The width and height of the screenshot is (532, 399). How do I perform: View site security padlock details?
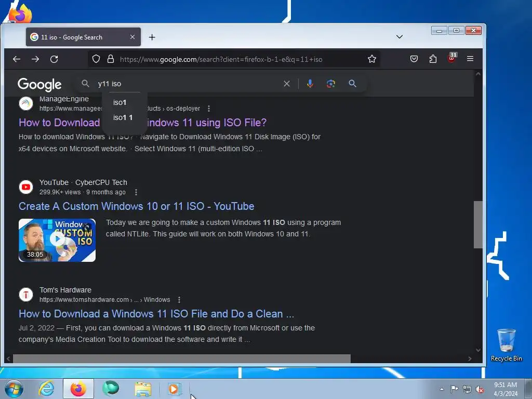tap(111, 59)
